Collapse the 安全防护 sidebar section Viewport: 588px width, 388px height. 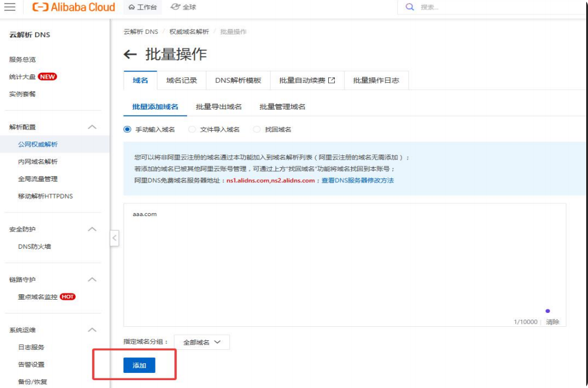pos(92,229)
